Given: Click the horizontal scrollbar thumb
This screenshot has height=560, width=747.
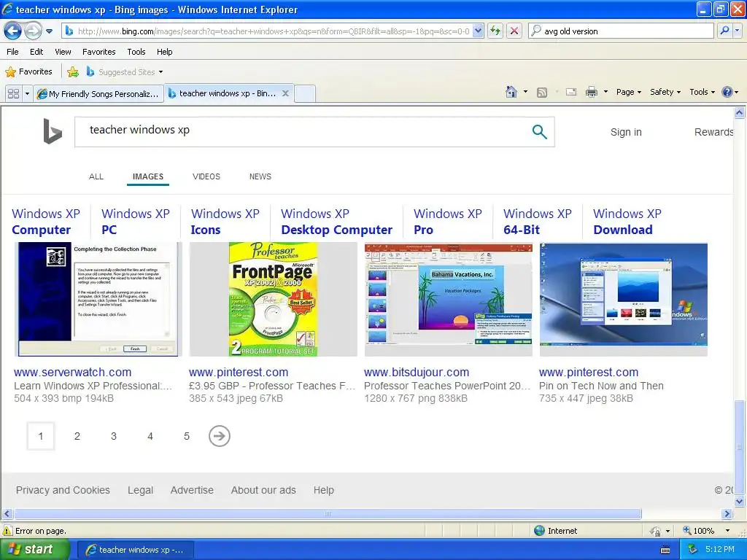Looking at the screenshot, I should [x=328, y=514].
